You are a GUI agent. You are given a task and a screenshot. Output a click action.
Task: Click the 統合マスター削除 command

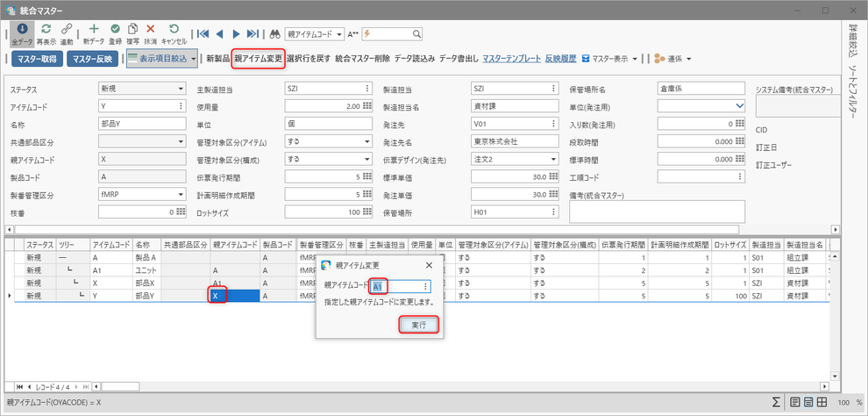point(363,58)
